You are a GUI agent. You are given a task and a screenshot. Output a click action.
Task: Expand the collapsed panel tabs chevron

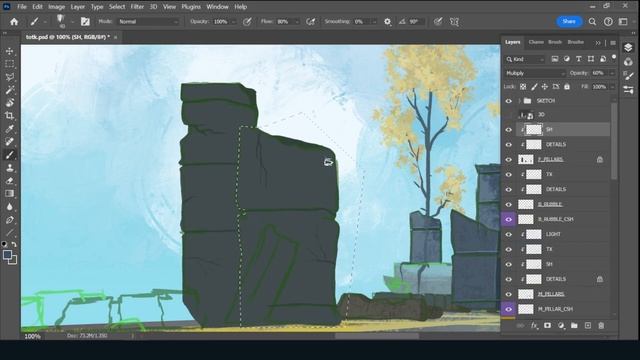tap(598, 42)
